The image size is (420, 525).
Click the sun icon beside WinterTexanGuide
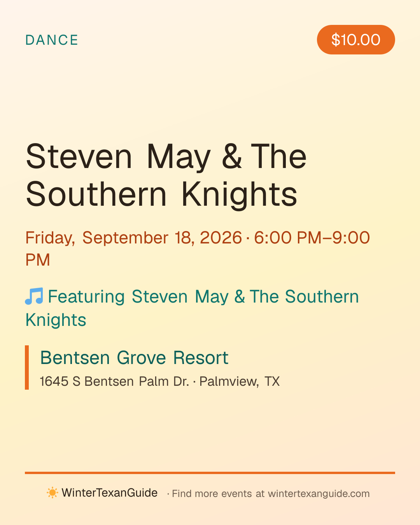click(52, 493)
